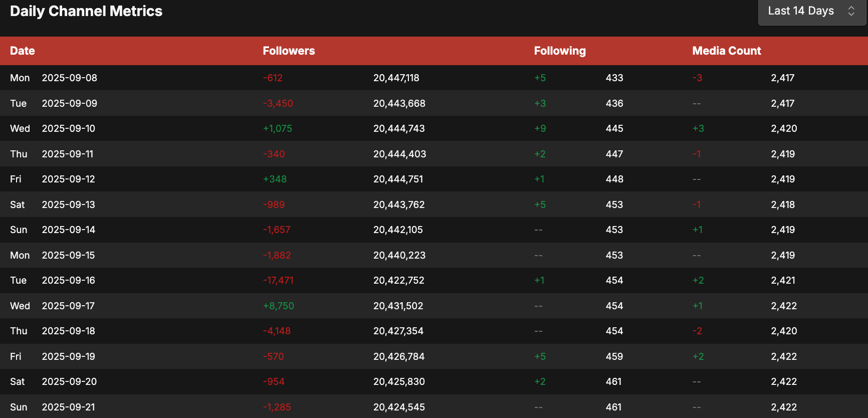
Task: Click the +1,075 follower gain value
Action: tap(277, 128)
